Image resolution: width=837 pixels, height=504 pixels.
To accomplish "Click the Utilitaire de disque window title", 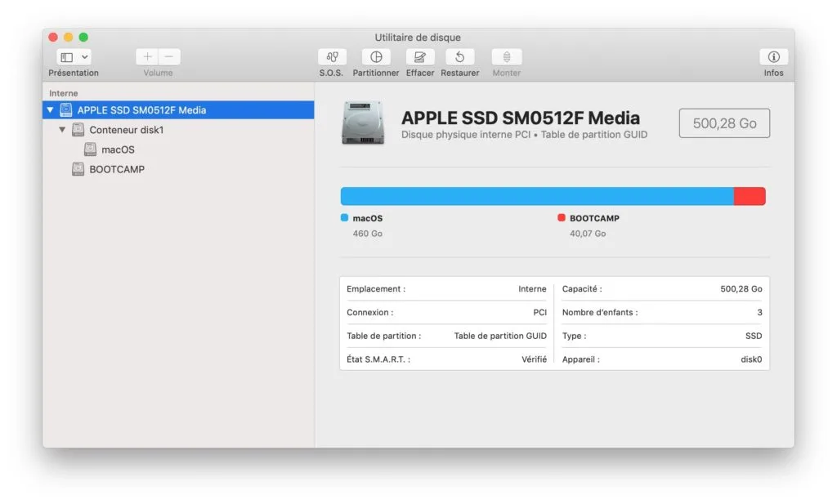I will tap(418, 38).
